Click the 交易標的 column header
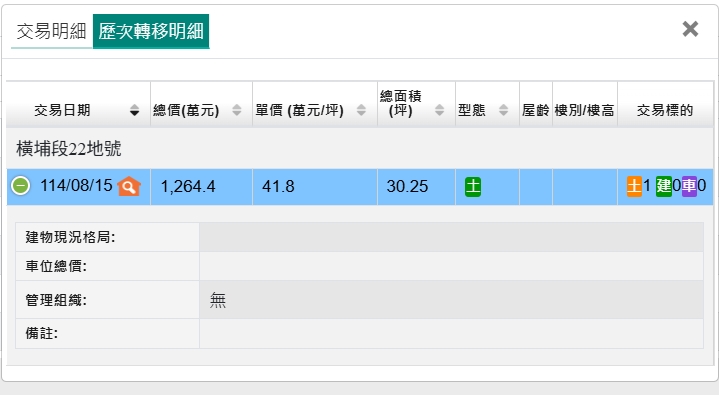 [x=665, y=110]
